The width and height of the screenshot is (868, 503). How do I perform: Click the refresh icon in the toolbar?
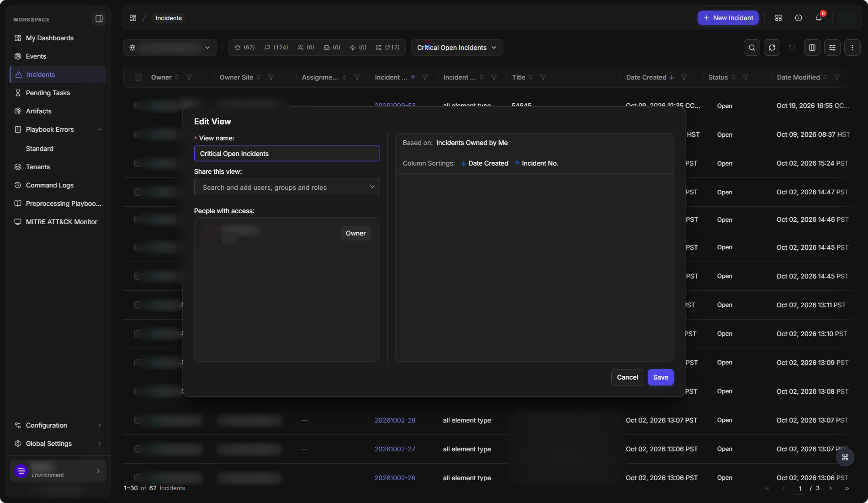pyautogui.click(x=772, y=48)
